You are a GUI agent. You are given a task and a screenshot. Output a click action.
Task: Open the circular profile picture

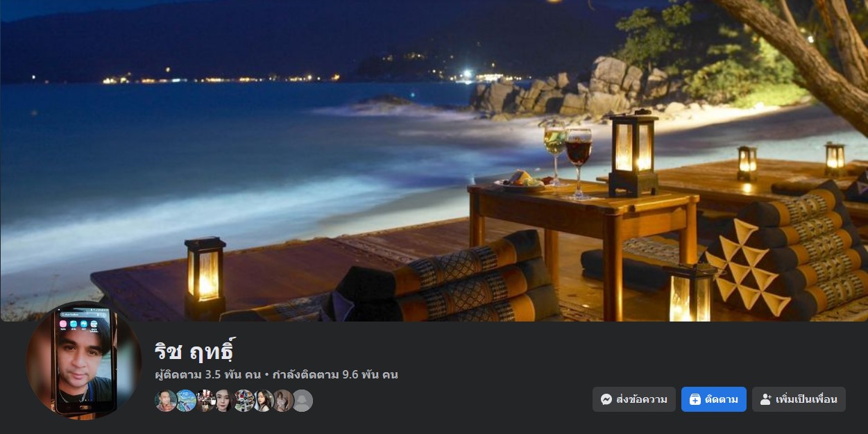[83, 360]
